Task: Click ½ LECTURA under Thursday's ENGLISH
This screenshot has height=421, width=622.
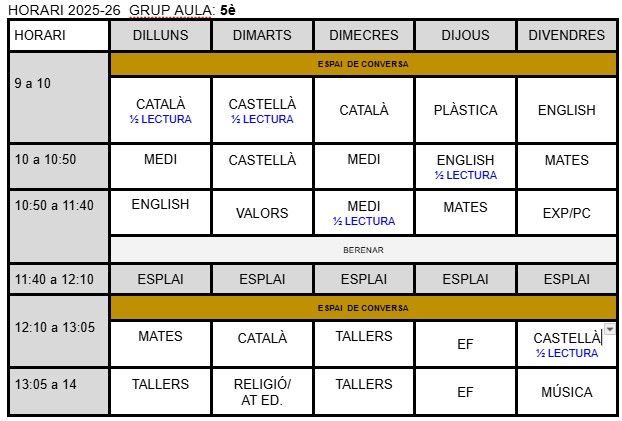Action: click(x=465, y=175)
